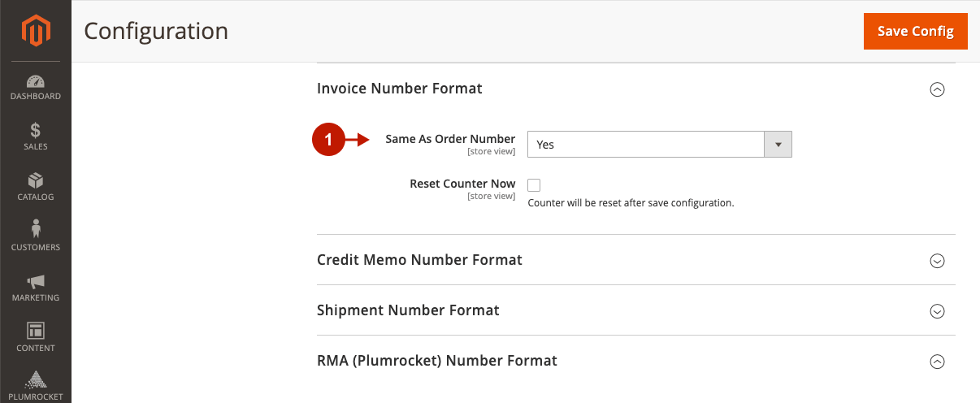980x403 pixels.
Task: Collapse the RMA (Plumrocket) Number Format section
Action: click(937, 362)
